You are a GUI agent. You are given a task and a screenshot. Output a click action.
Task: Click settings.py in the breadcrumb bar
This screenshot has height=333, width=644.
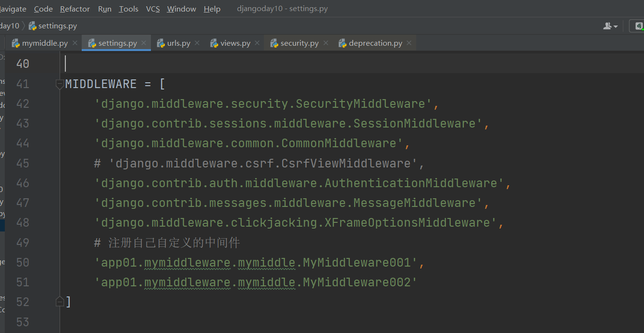pos(53,26)
